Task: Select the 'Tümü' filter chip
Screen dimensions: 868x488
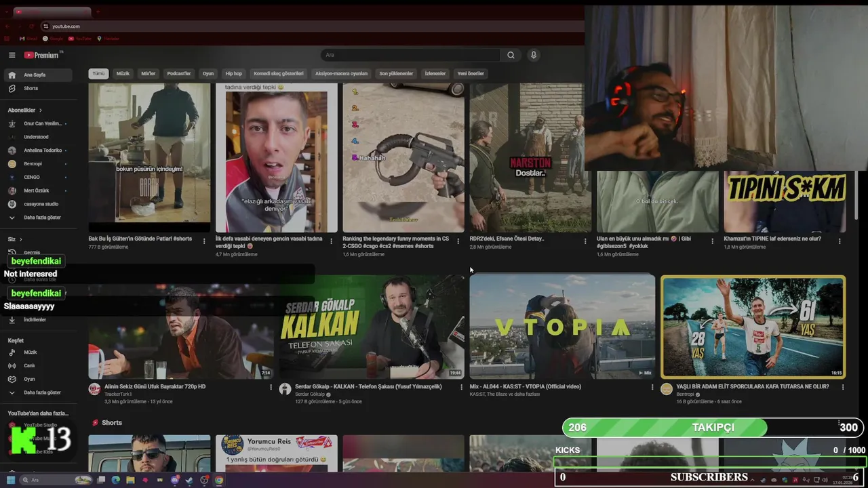Action: coord(98,74)
